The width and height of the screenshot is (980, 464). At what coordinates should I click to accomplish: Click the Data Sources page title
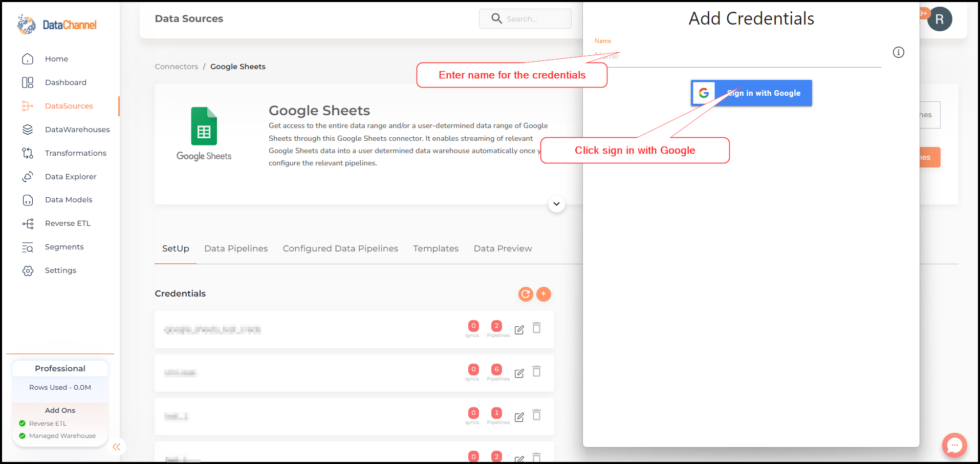click(189, 19)
